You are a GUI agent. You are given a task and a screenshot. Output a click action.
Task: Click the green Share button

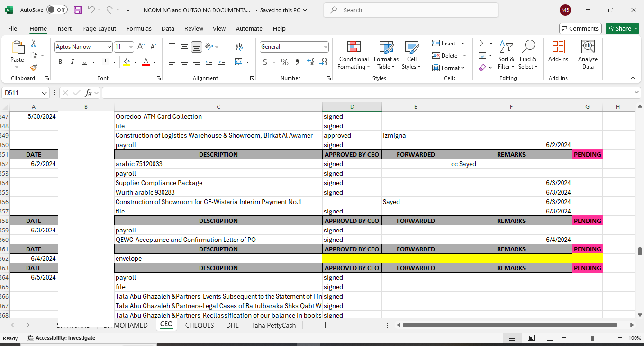[x=622, y=28]
